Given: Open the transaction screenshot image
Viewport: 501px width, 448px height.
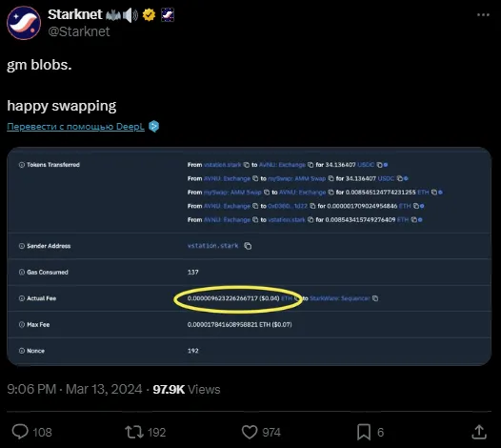Looking at the screenshot, I should pos(249,256).
